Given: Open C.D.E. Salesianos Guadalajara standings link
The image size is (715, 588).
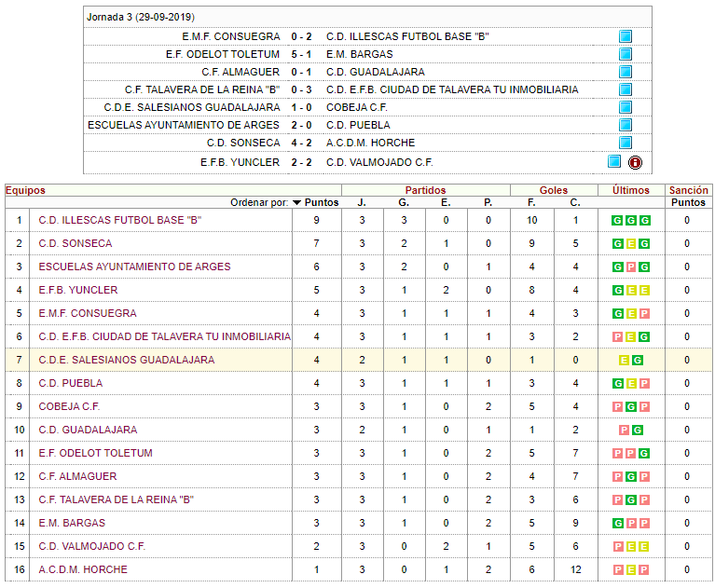Looking at the screenshot, I should coord(126,360).
